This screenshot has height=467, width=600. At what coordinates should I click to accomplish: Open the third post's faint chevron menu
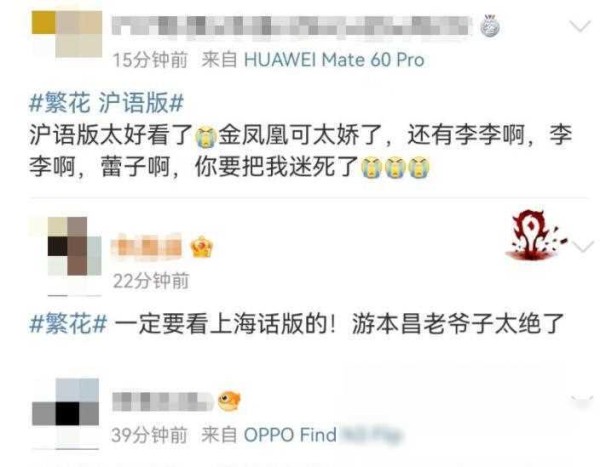coord(582,401)
